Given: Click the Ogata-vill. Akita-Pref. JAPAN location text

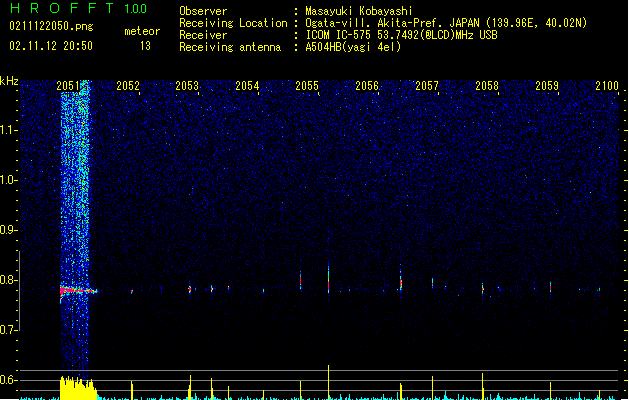Looking at the screenshot, I should click(446, 23).
